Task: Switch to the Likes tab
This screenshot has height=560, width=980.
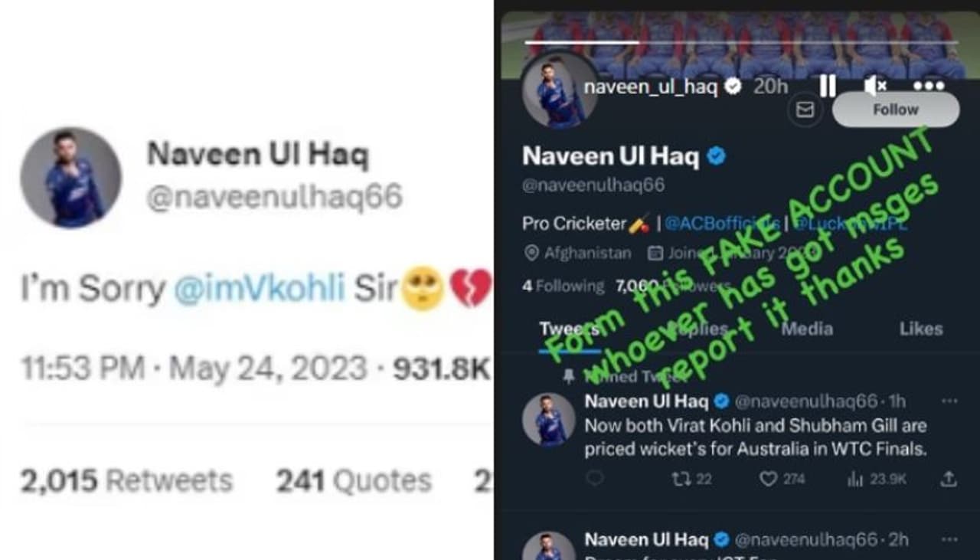Action: 921,329
